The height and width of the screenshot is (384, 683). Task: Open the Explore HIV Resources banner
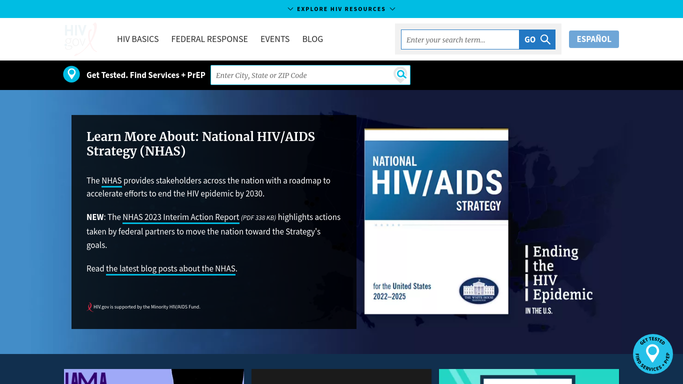click(342, 9)
